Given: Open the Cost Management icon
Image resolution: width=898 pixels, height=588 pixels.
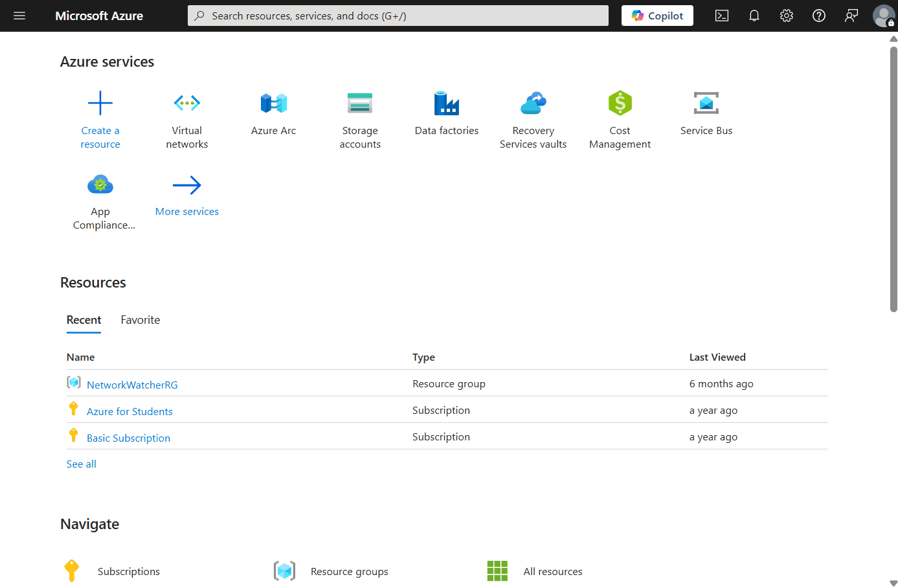Looking at the screenshot, I should [620, 103].
